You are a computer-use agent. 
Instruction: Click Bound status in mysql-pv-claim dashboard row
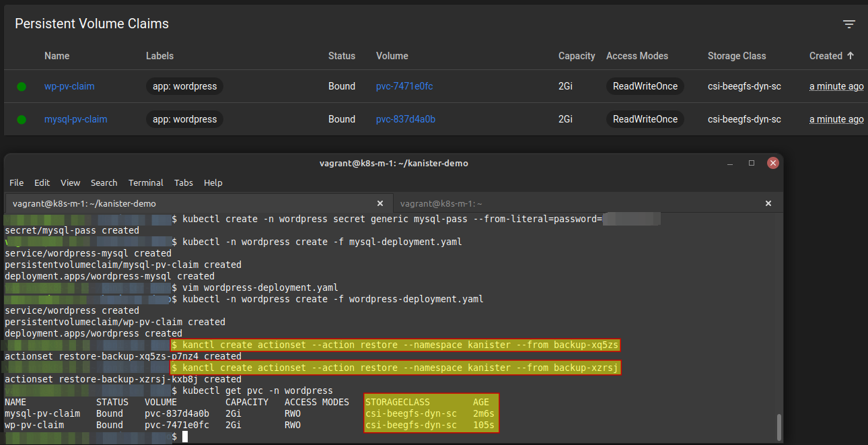coord(342,119)
